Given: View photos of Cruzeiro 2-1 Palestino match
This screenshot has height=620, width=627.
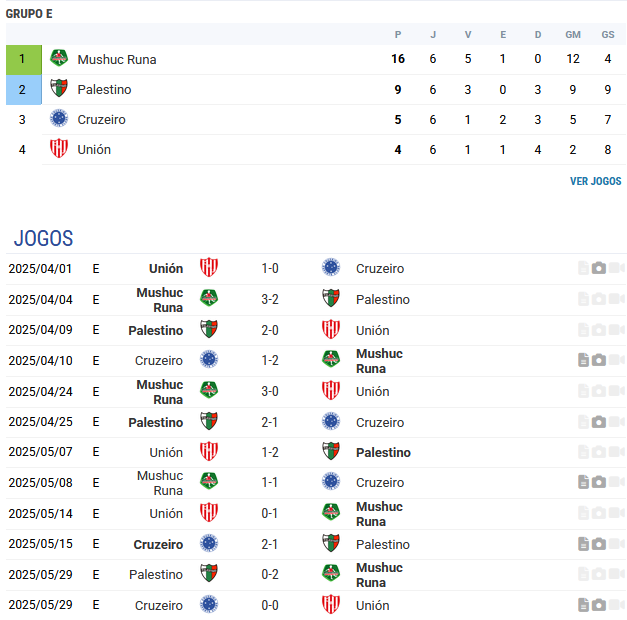Looking at the screenshot, I should tap(598, 544).
